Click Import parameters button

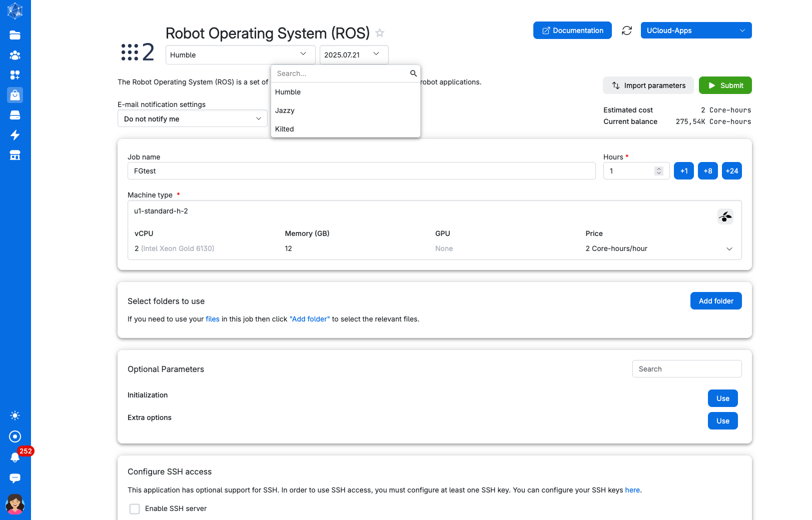tap(648, 85)
